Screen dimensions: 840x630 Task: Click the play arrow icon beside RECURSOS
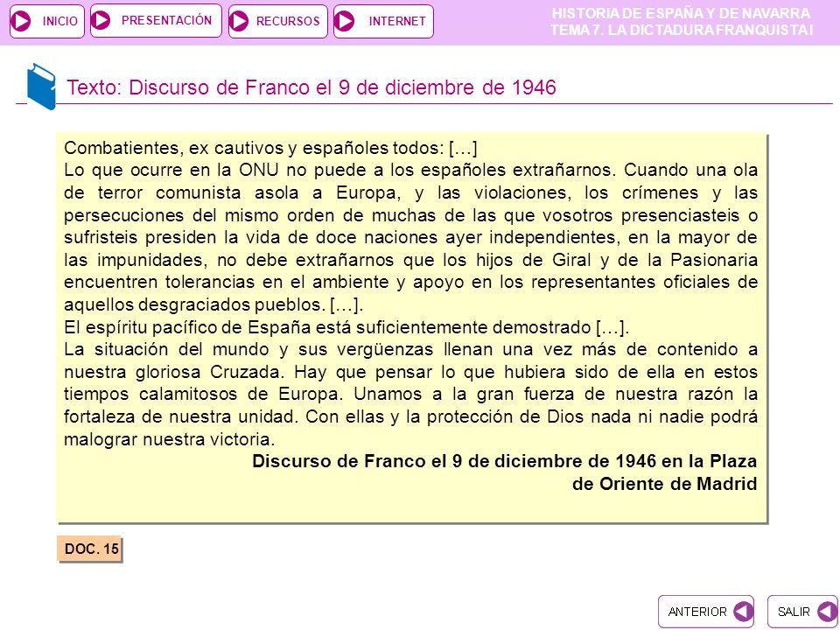point(239,21)
